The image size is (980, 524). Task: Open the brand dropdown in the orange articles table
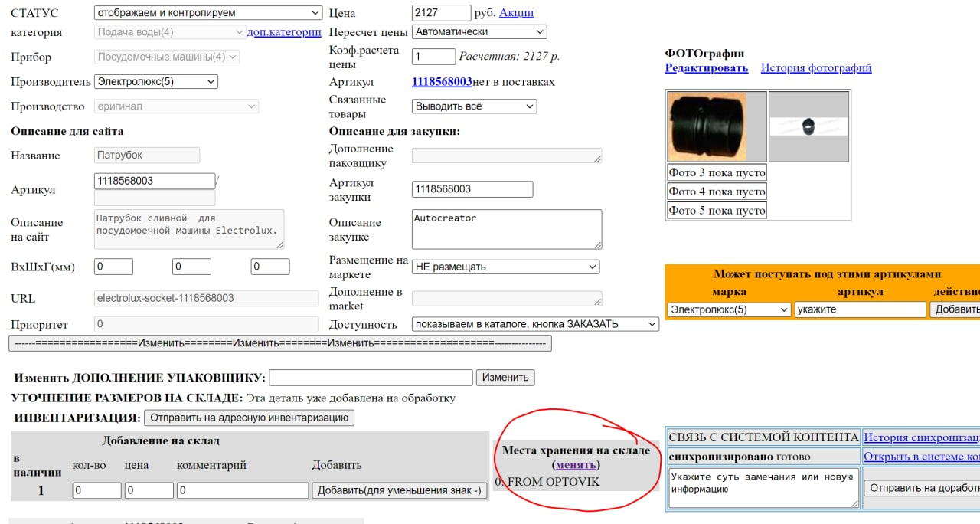728,309
